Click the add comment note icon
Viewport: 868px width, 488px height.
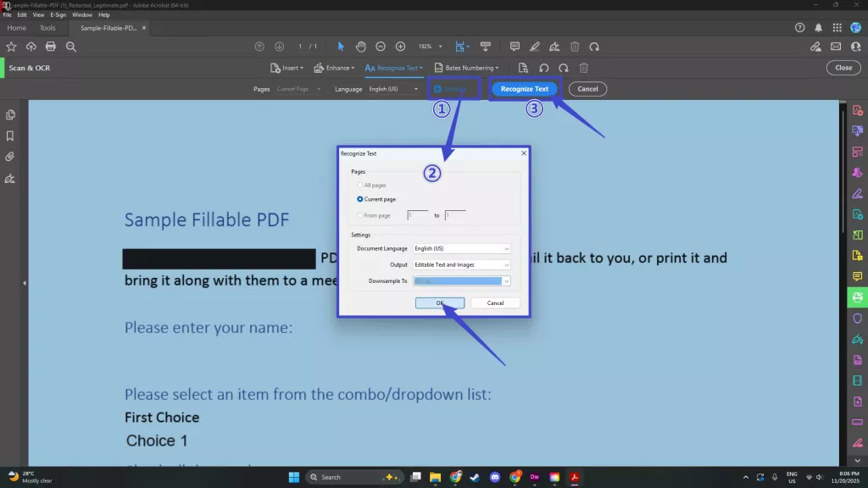point(515,47)
